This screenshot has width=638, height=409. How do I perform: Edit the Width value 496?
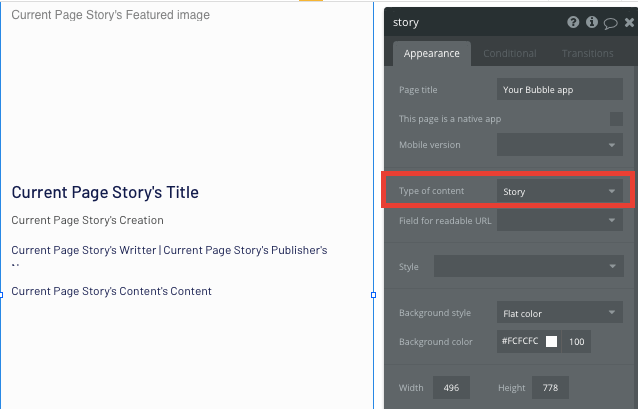(451, 387)
